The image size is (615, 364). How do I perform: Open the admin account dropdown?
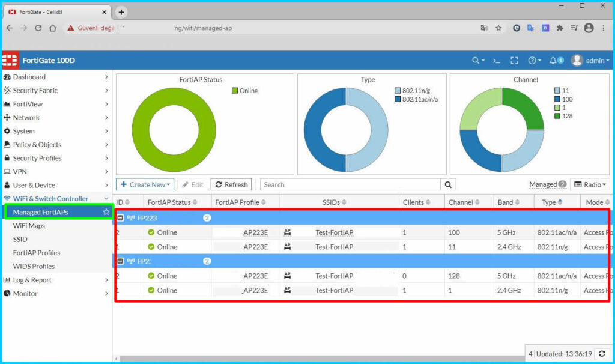[598, 61]
